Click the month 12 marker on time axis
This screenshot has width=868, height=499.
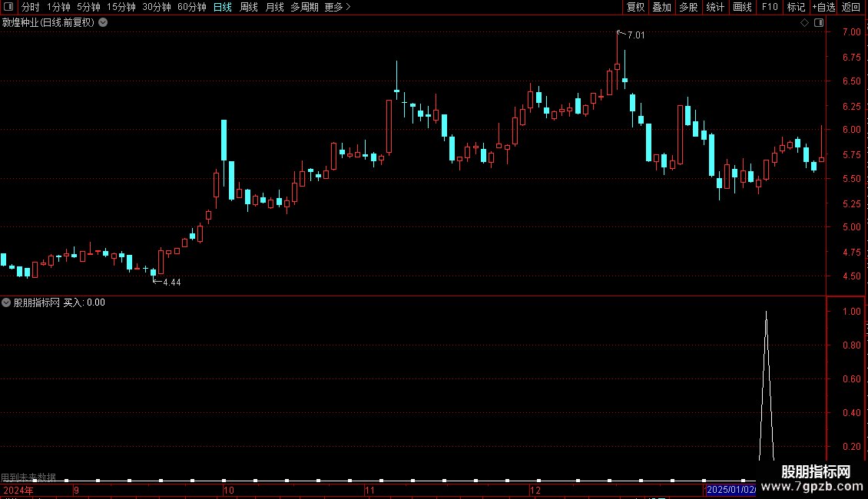click(x=535, y=490)
